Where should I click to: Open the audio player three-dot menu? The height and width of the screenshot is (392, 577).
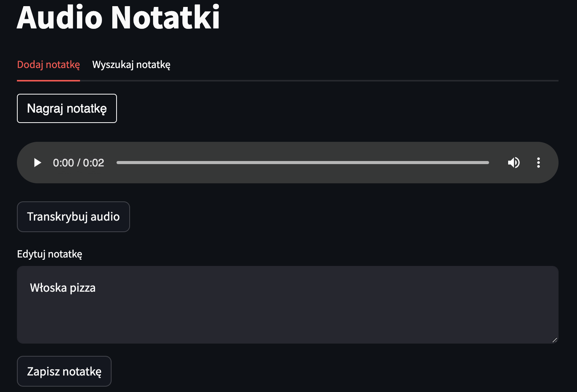point(539,163)
